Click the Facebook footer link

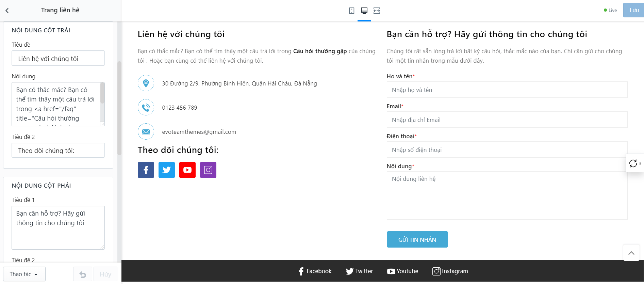tap(315, 271)
